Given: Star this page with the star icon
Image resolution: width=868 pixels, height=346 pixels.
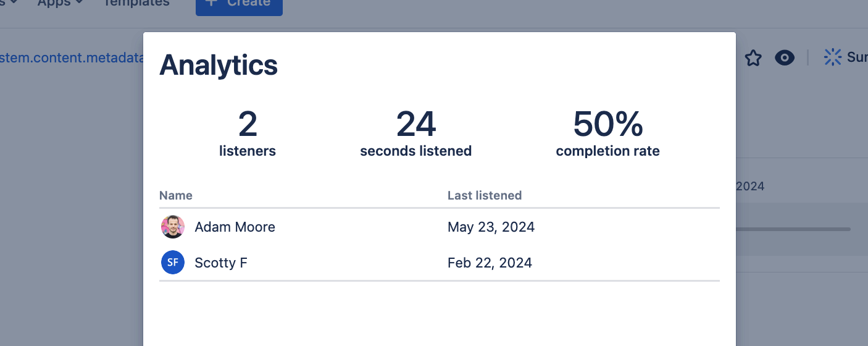Looking at the screenshot, I should click(753, 58).
